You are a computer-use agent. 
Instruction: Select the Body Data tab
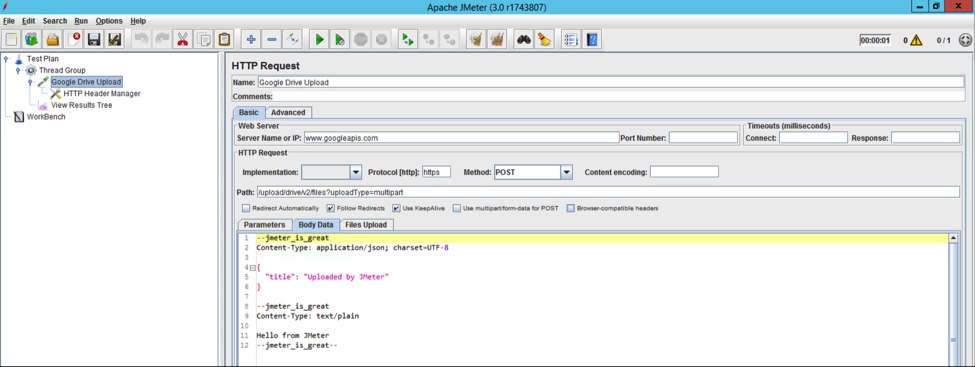coord(316,225)
